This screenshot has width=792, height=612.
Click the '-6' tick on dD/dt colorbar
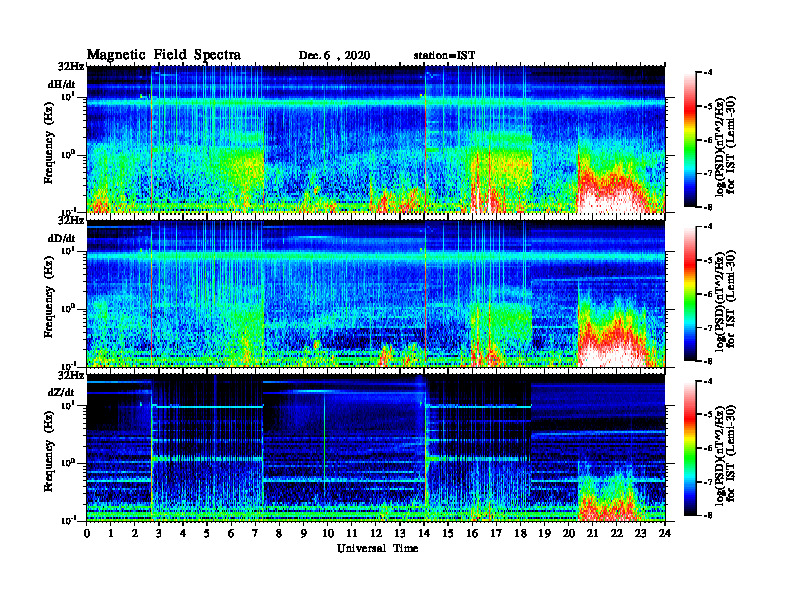pos(709,294)
